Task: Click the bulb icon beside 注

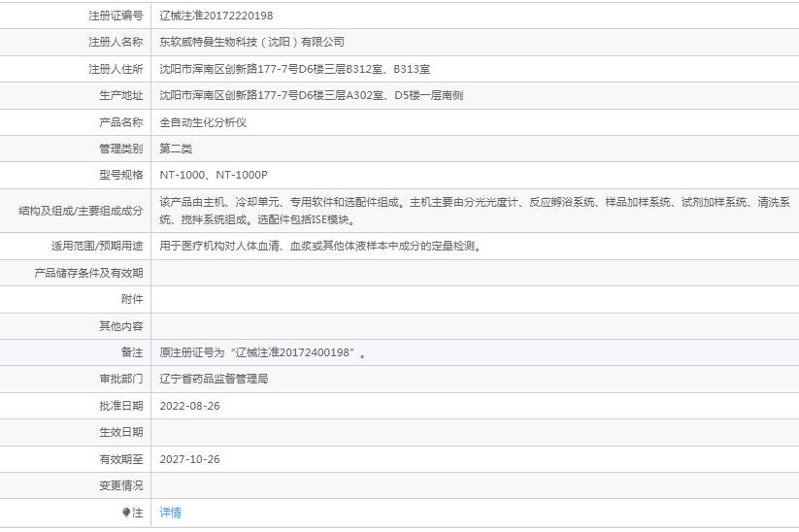Action: (x=126, y=513)
